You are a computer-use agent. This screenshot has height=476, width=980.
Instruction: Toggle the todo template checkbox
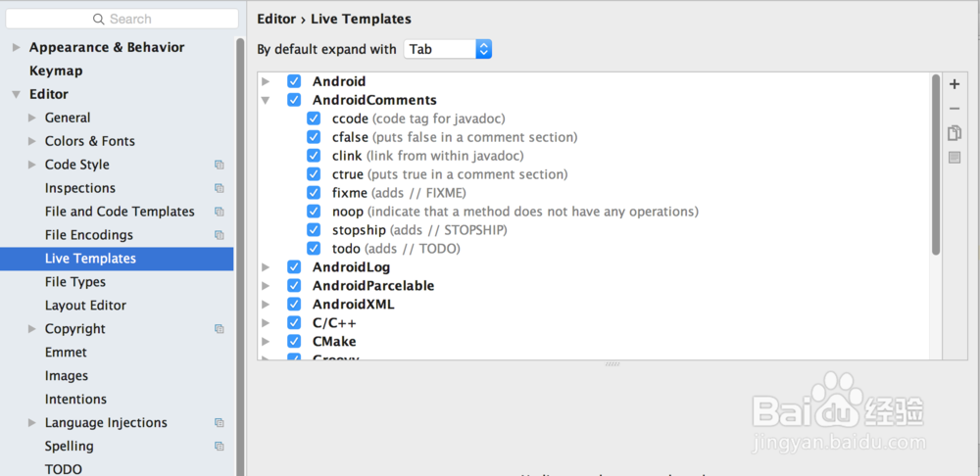click(314, 249)
